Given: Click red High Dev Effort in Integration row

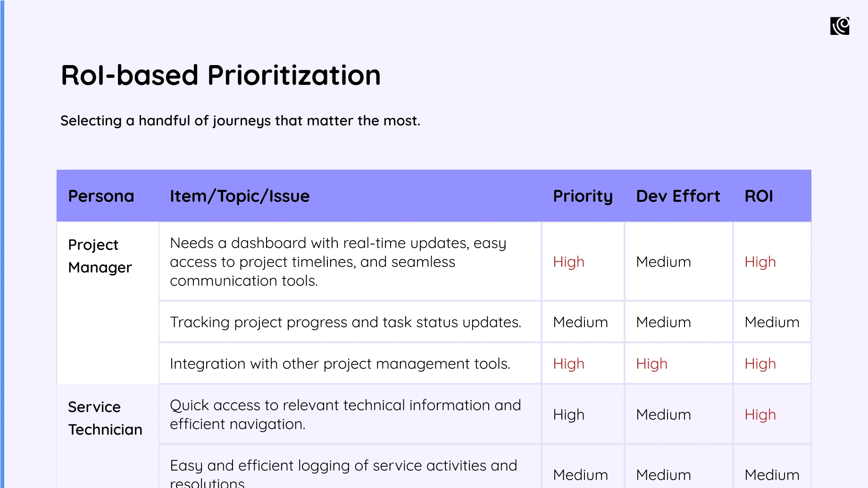Looking at the screenshot, I should (x=651, y=364).
